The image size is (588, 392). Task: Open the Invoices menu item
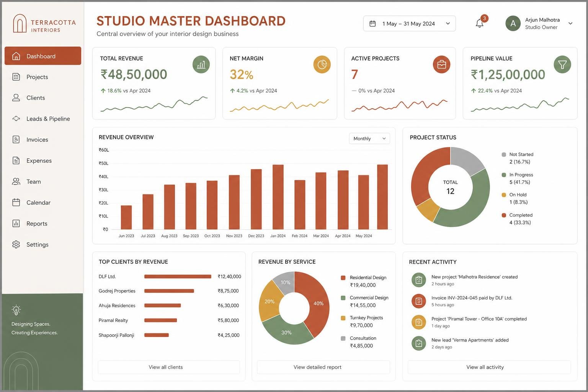coord(43,139)
